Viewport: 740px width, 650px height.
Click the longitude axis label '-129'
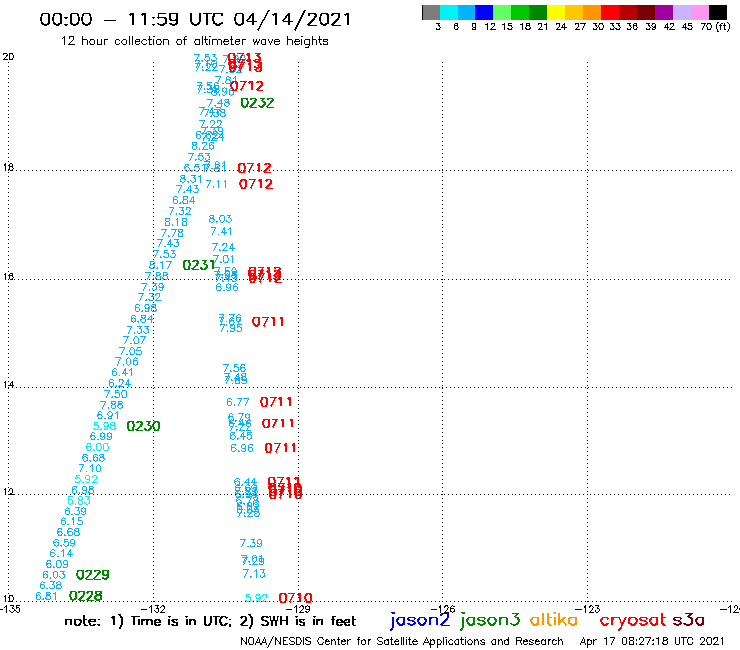(299, 609)
